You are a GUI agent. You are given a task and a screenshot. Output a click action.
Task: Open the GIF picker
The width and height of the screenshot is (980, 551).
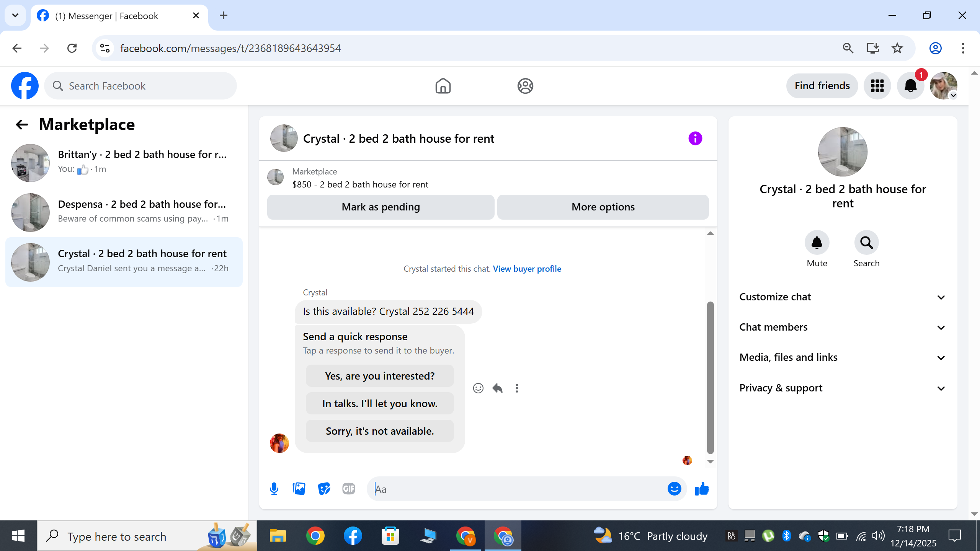pos(348,489)
